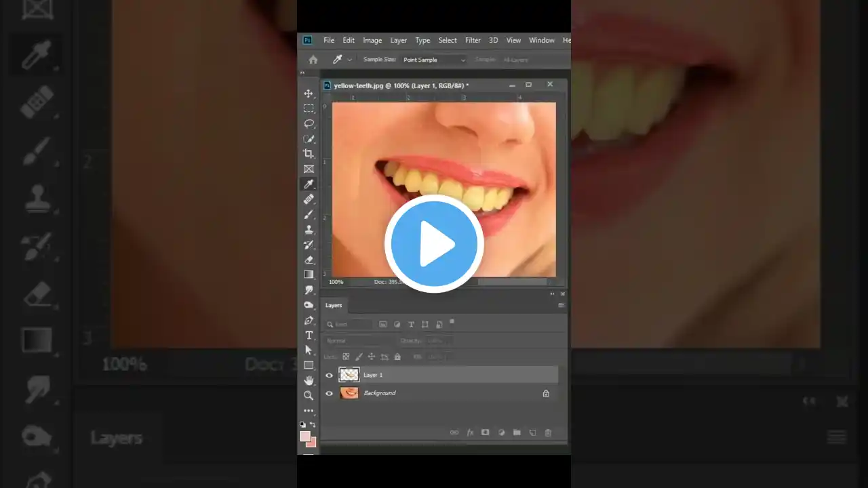Activate the Eraser tool
The image size is (868, 488).
(309, 260)
